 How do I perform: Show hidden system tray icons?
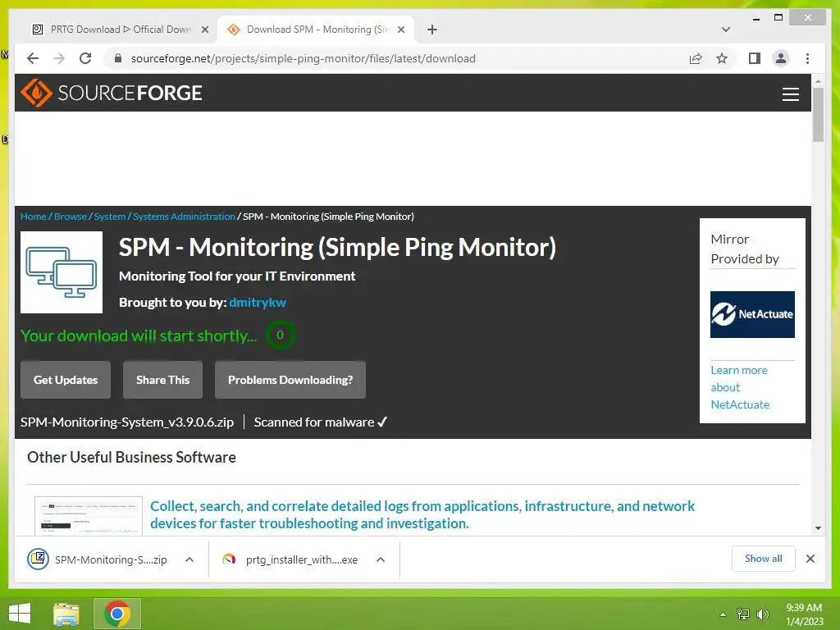point(723,614)
